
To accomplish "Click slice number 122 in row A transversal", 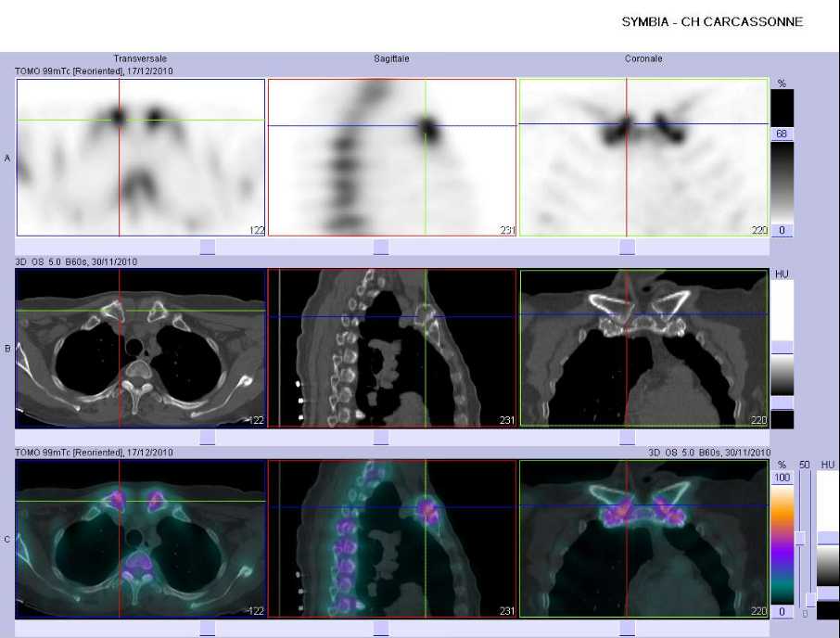I will (257, 230).
